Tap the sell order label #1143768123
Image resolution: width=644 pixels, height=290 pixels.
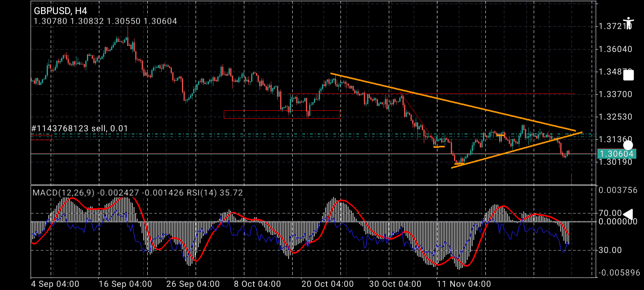click(x=80, y=129)
